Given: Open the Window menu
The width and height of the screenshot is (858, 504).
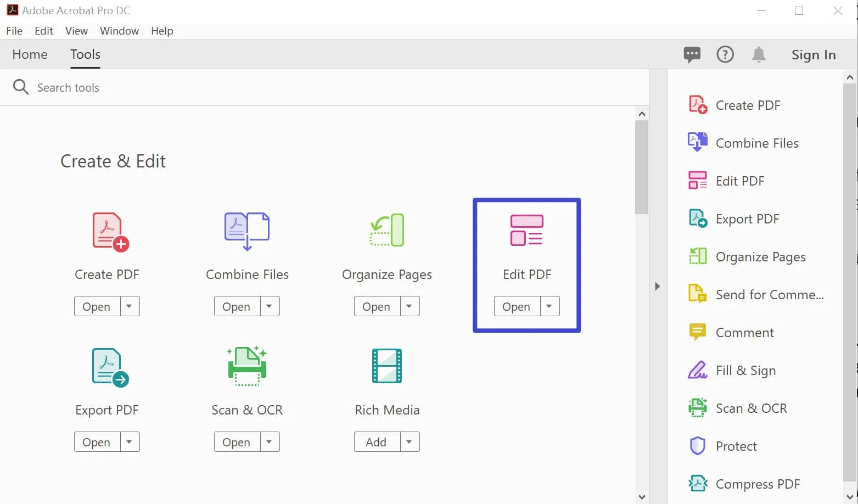Looking at the screenshot, I should (119, 31).
